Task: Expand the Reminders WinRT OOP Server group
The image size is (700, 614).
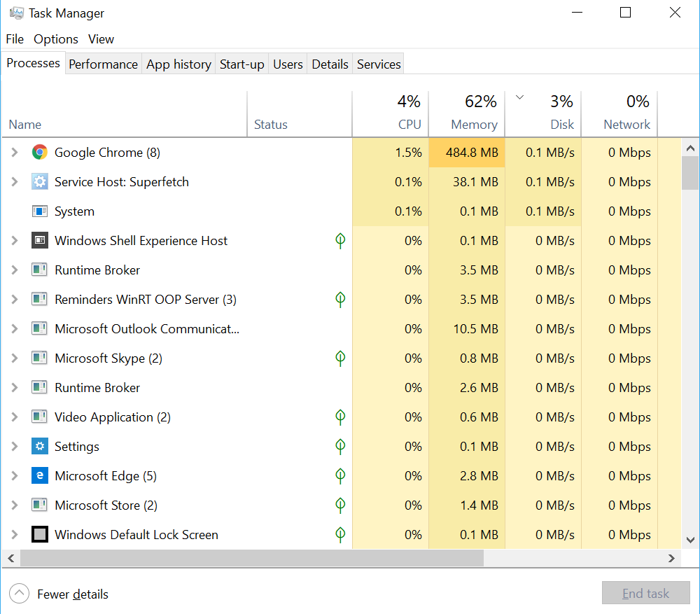Action: pos(15,299)
